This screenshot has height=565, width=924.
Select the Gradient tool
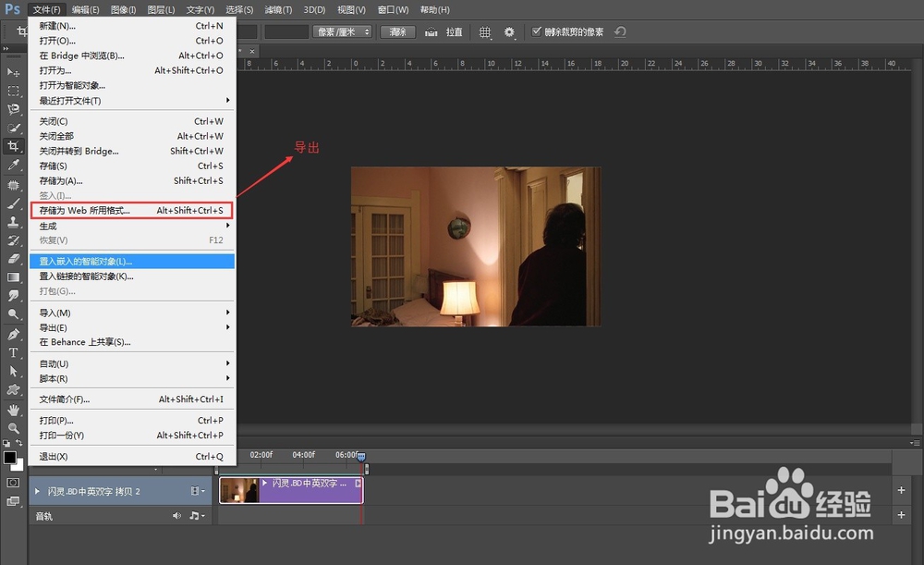tap(13, 277)
